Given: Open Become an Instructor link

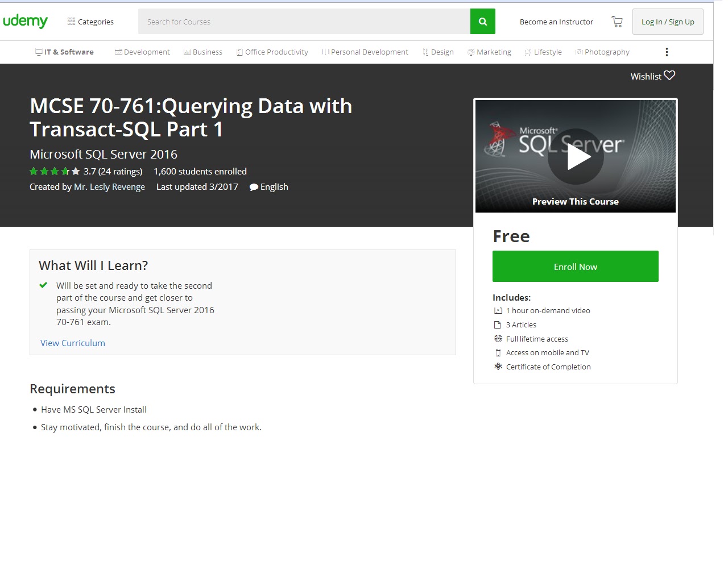Looking at the screenshot, I should point(556,22).
